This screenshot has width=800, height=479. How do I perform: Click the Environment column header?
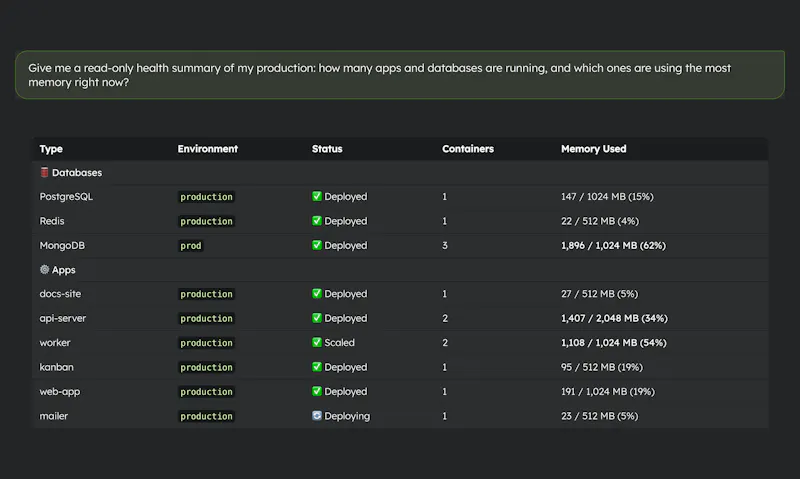(208, 149)
